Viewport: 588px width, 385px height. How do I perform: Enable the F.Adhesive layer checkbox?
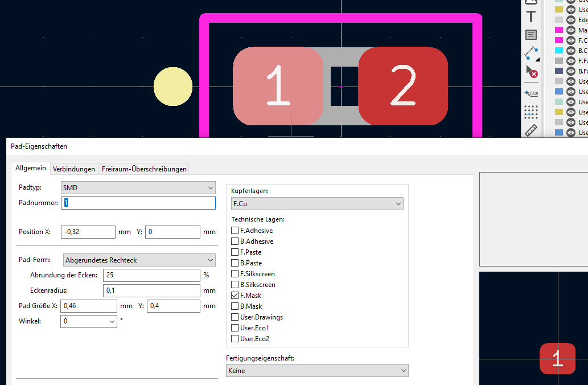coord(235,231)
